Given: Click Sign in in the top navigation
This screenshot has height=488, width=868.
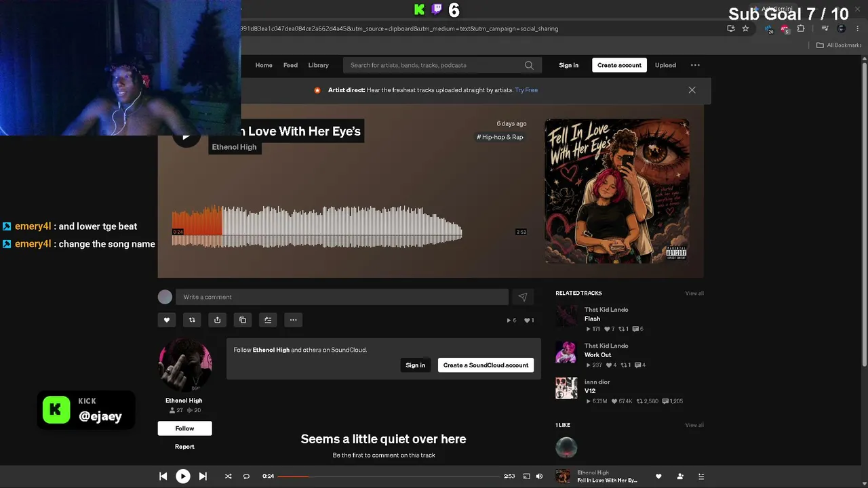Looking at the screenshot, I should point(569,65).
